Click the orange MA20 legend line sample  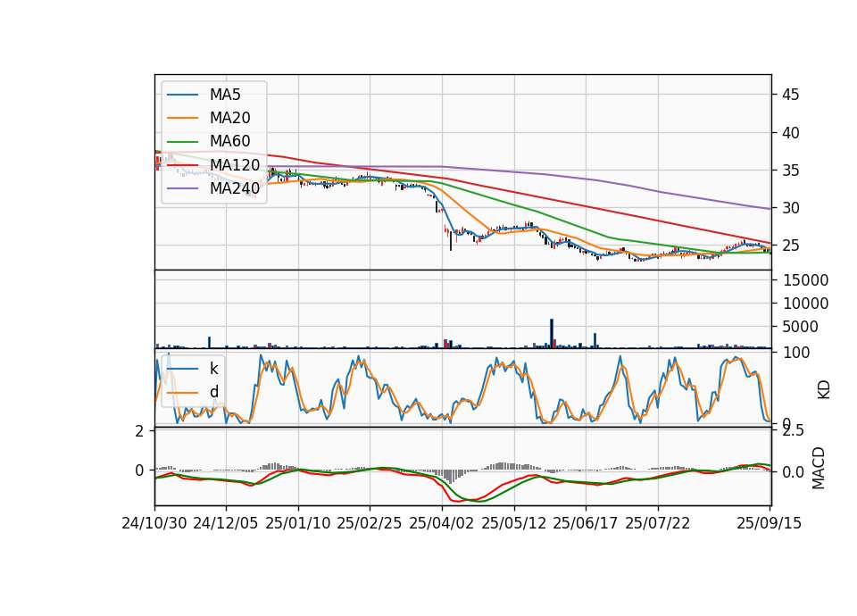(182, 118)
